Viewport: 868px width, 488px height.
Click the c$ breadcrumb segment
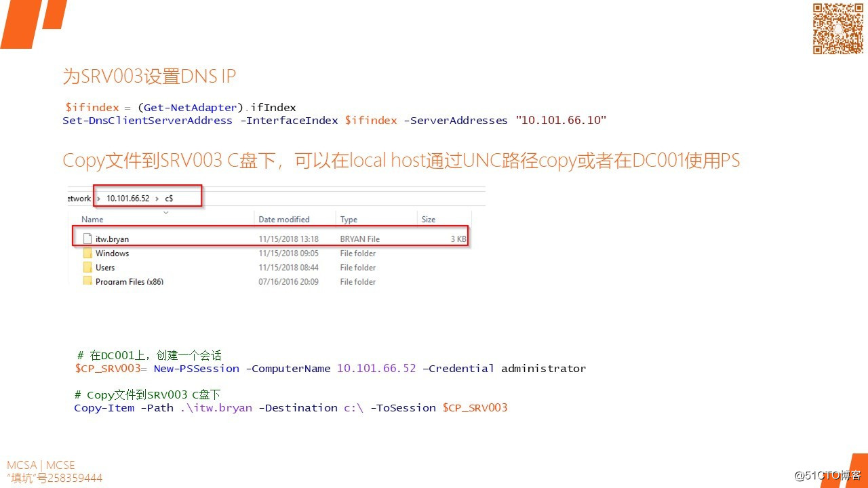pos(170,198)
